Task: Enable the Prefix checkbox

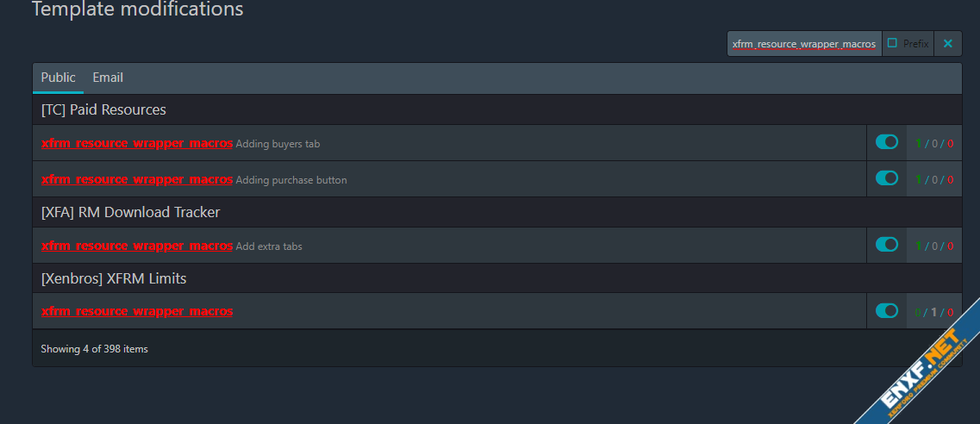Action: [x=893, y=43]
